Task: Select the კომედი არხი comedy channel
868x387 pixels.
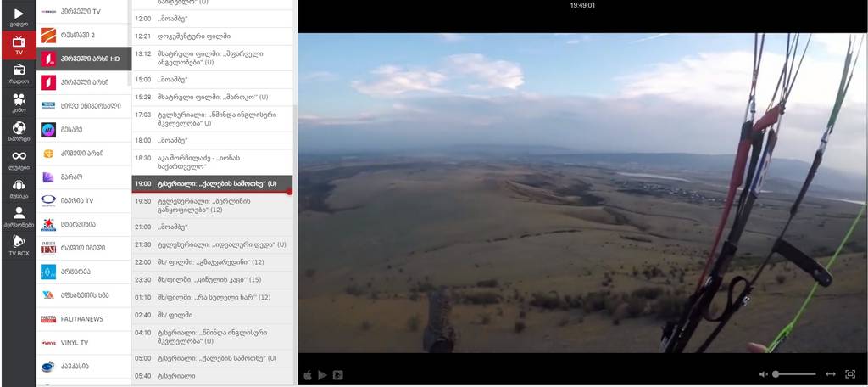Action: pos(84,153)
